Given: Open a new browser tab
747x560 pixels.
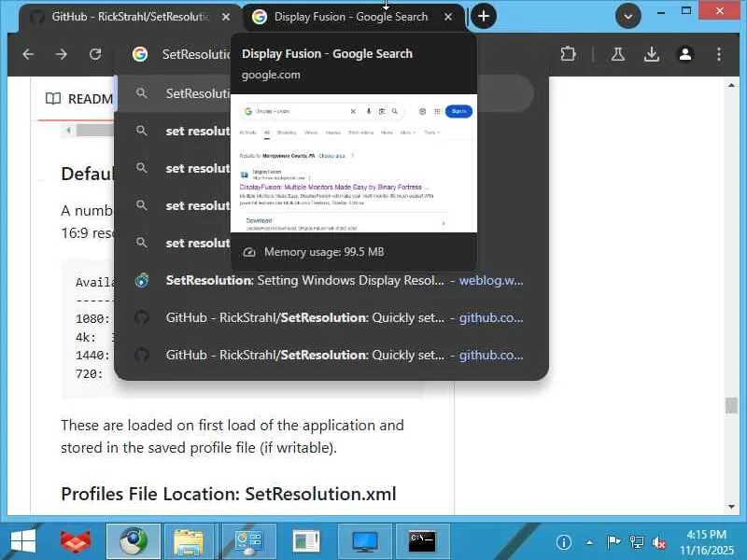Looking at the screenshot, I should pos(484,16).
